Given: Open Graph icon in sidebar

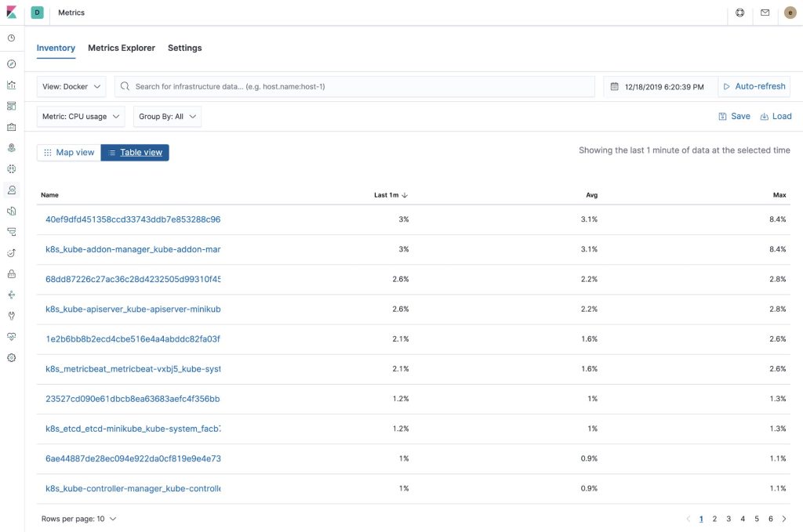Looking at the screenshot, I should [11, 295].
